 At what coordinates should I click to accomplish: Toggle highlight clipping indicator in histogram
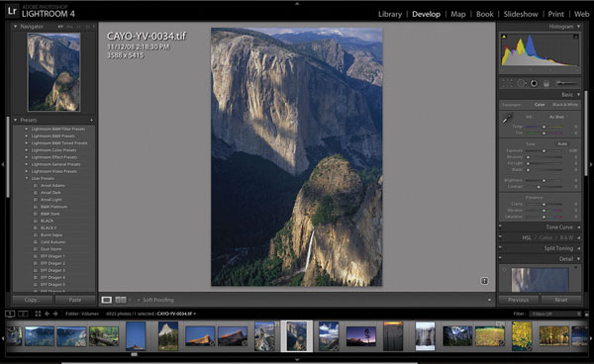575,37
